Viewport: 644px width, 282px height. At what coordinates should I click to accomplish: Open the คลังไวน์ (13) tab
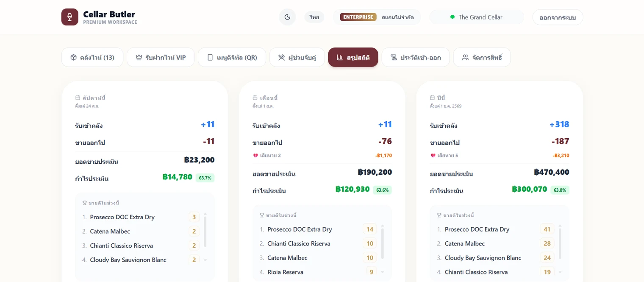[92, 57]
